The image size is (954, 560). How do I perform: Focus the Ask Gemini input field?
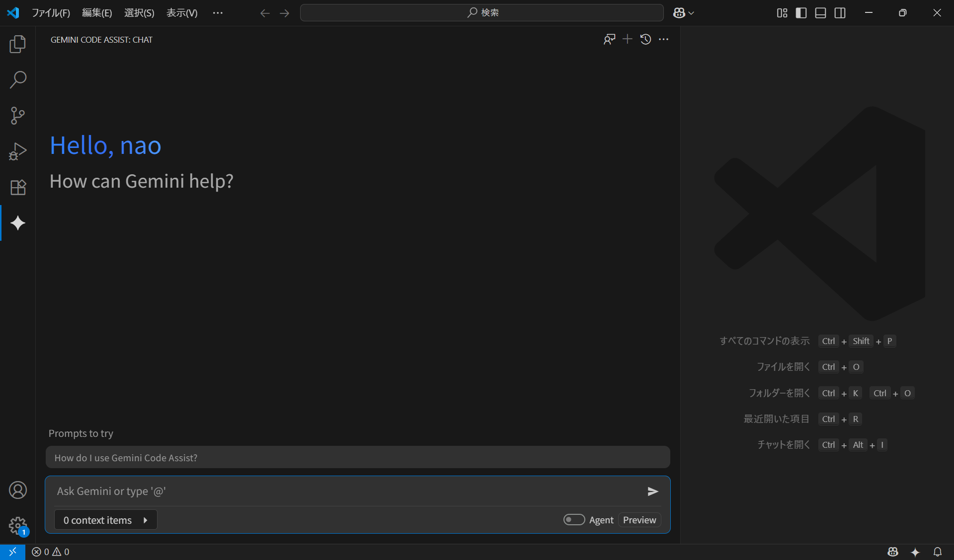pyautogui.click(x=348, y=491)
